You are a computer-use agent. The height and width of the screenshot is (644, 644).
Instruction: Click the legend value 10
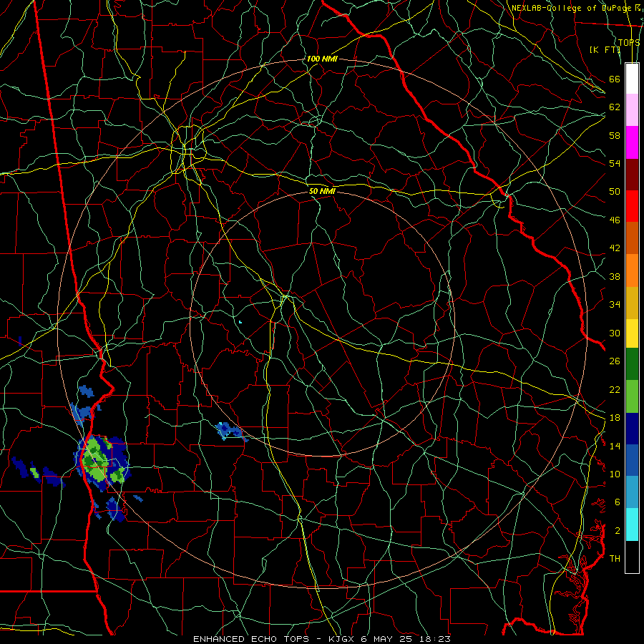pos(615,474)
